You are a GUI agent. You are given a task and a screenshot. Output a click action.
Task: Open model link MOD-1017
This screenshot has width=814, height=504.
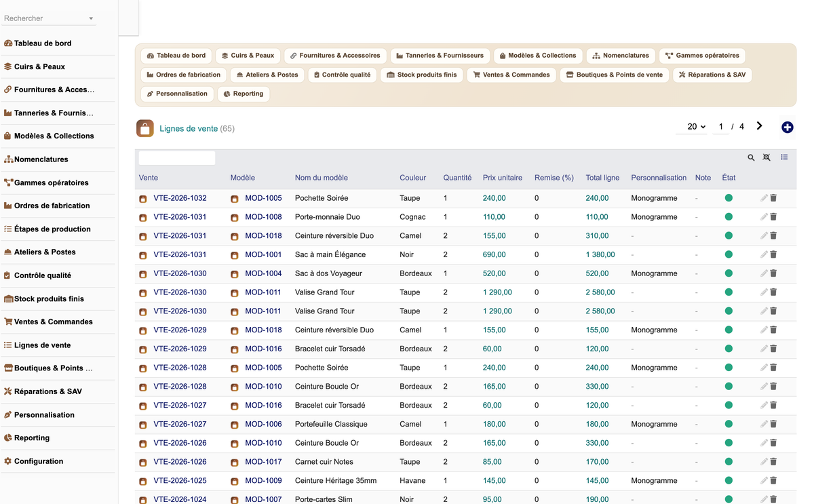pyautogui.click(x=263, y=462)
